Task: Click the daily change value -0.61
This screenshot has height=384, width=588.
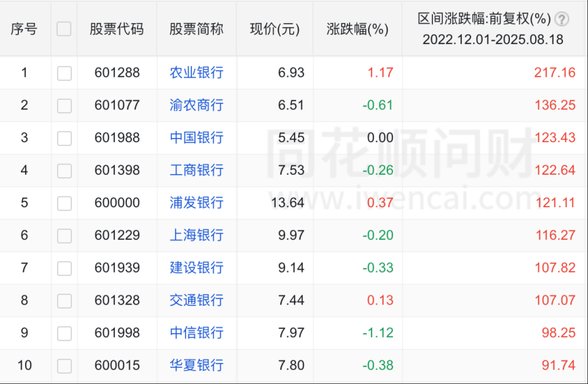Action: coord(378,105)
